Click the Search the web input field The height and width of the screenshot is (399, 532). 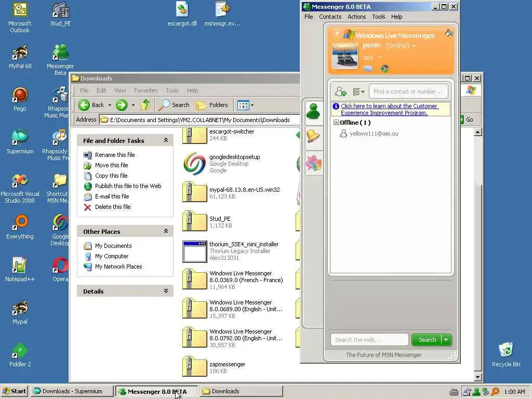[x=369, y=340]
